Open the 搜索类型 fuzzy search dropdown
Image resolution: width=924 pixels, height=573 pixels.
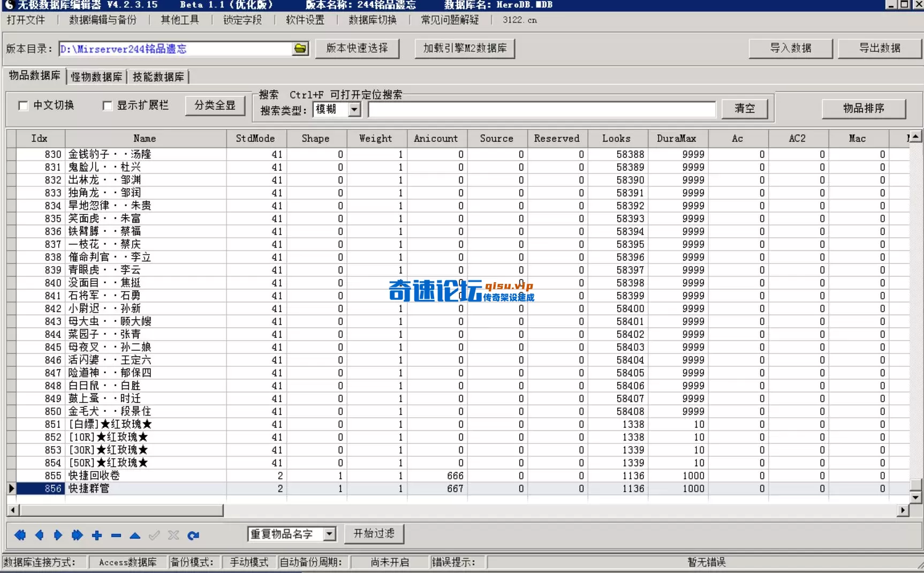pos(354,109)
